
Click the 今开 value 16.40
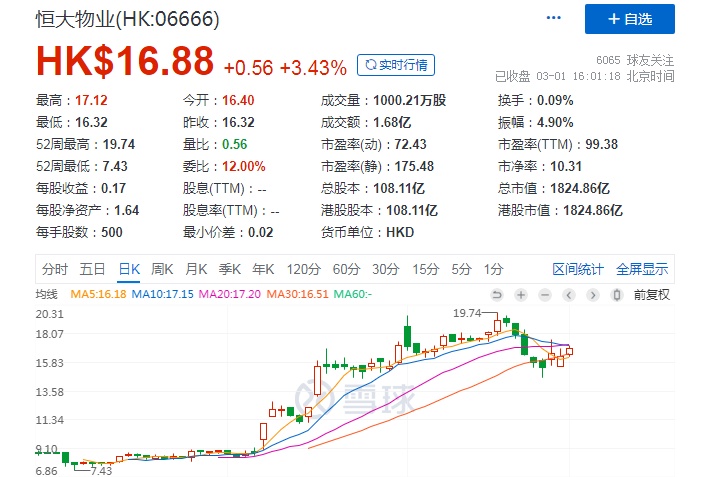238,100
